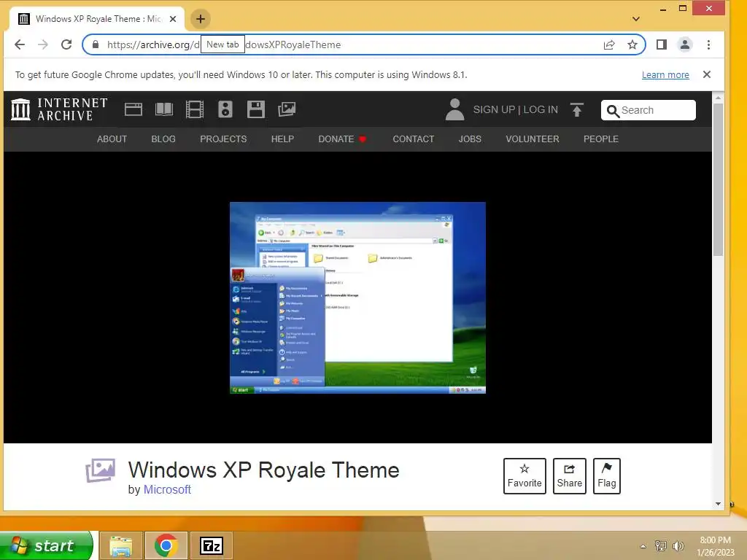The width and height of the screenshot is (747, 560).
Task: Open Software floppy disk icon
Action: coord(256,109)
